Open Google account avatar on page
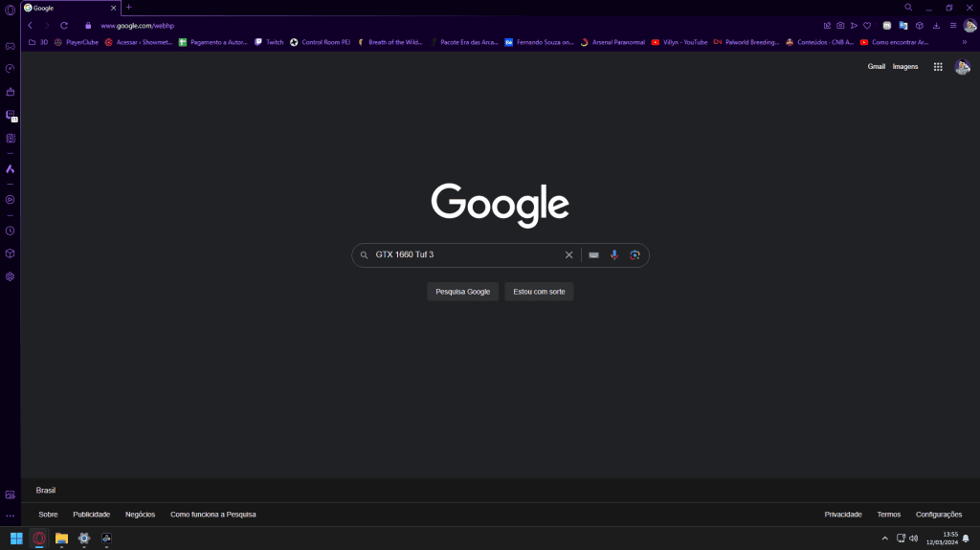980x550 pixels. [963, 67]
